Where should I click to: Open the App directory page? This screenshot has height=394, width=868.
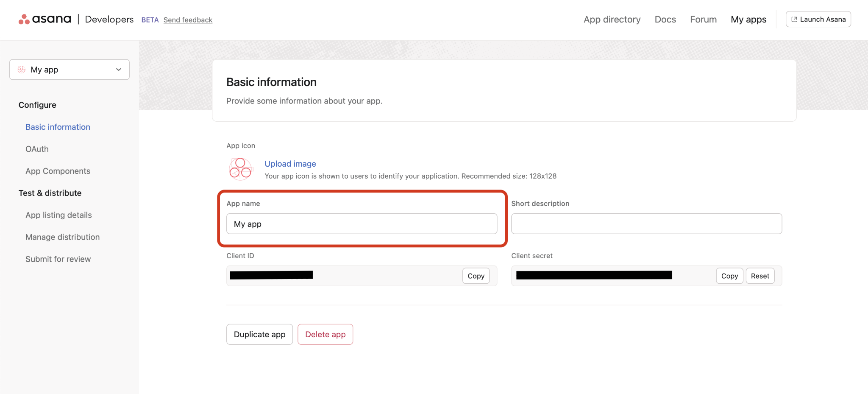[x=612, y=20]
